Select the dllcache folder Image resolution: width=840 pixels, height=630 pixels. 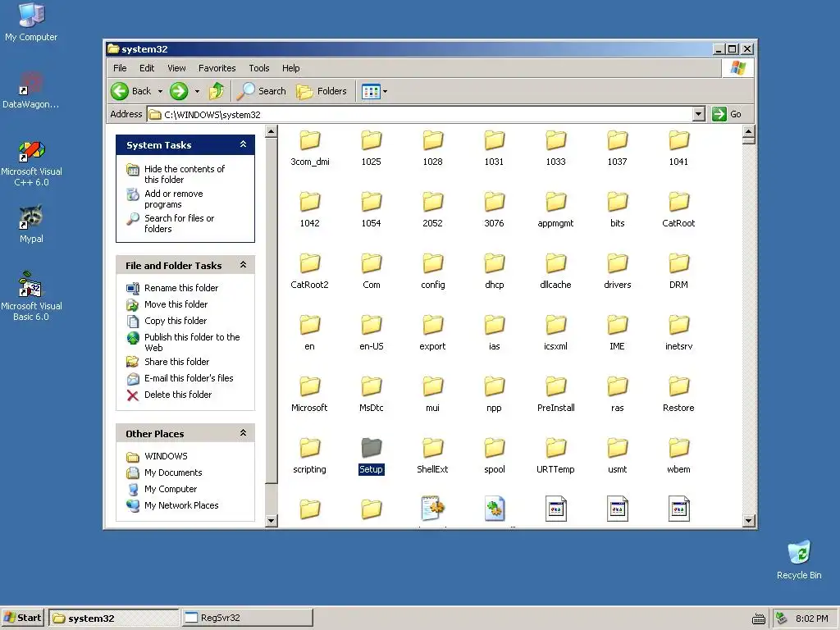pos(555,272)
